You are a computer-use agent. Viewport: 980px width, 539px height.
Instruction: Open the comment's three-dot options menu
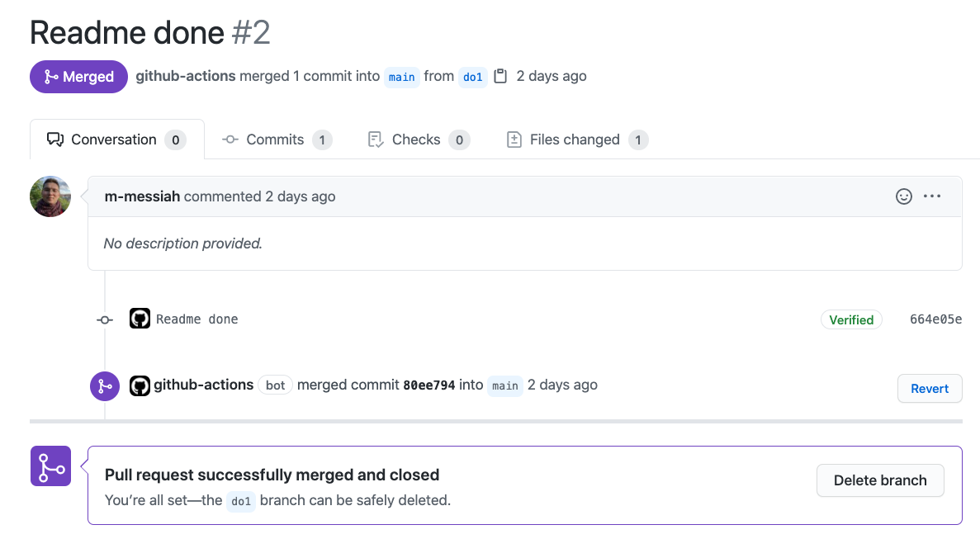coord(932,196)
